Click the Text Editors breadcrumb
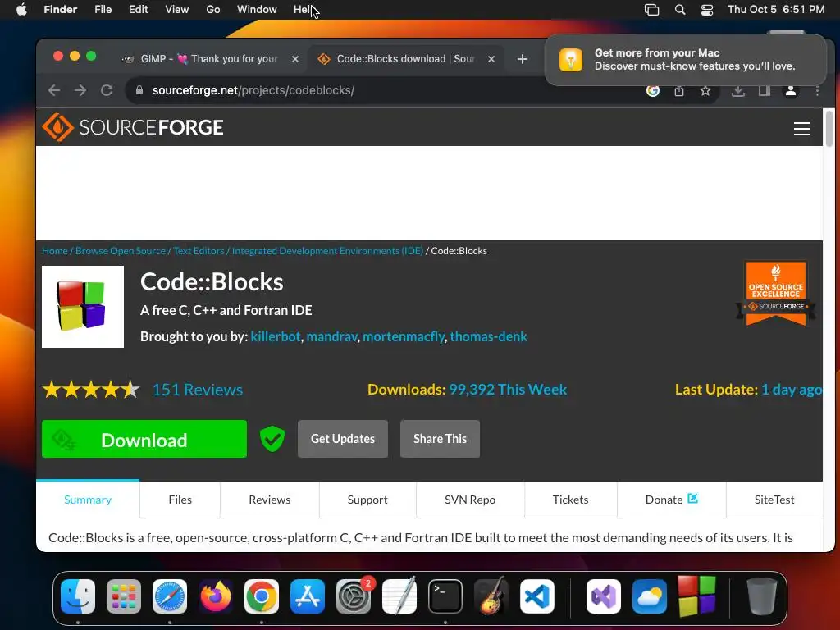 coord(199,251)
